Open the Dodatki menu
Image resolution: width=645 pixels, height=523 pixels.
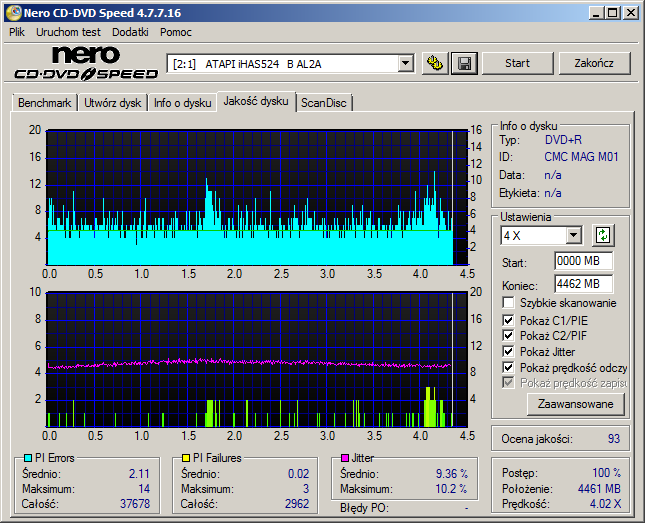click(x=130, y=32)
